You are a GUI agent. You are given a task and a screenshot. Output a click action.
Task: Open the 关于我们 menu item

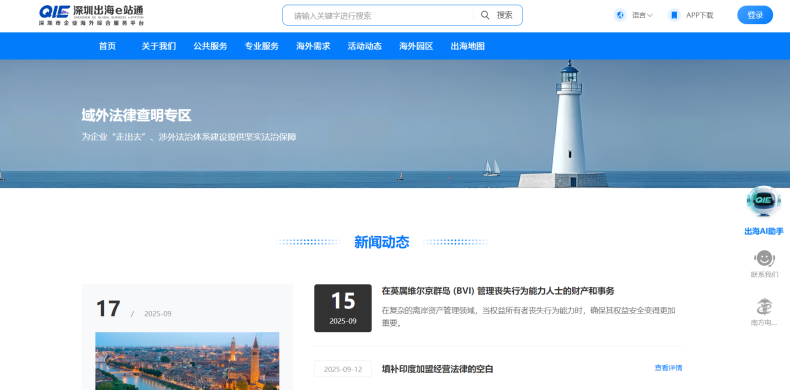pos(159,46)
